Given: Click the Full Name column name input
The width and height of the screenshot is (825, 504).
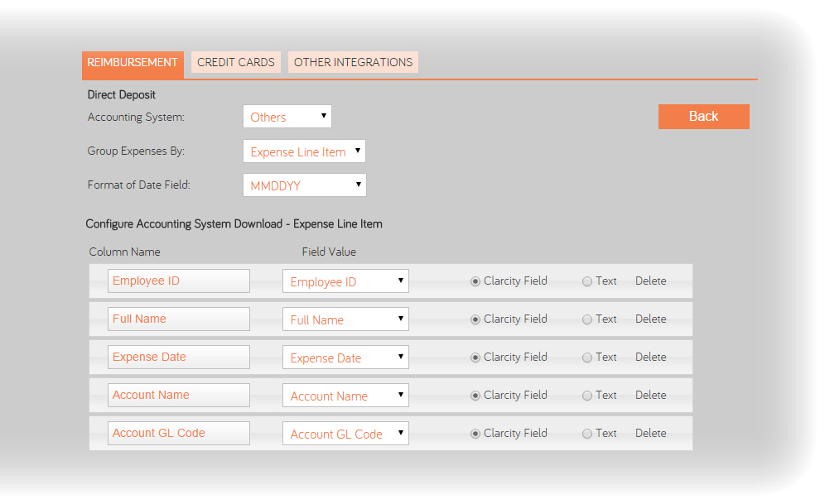Looking at the screenshot, I should [x=178, y=319].
